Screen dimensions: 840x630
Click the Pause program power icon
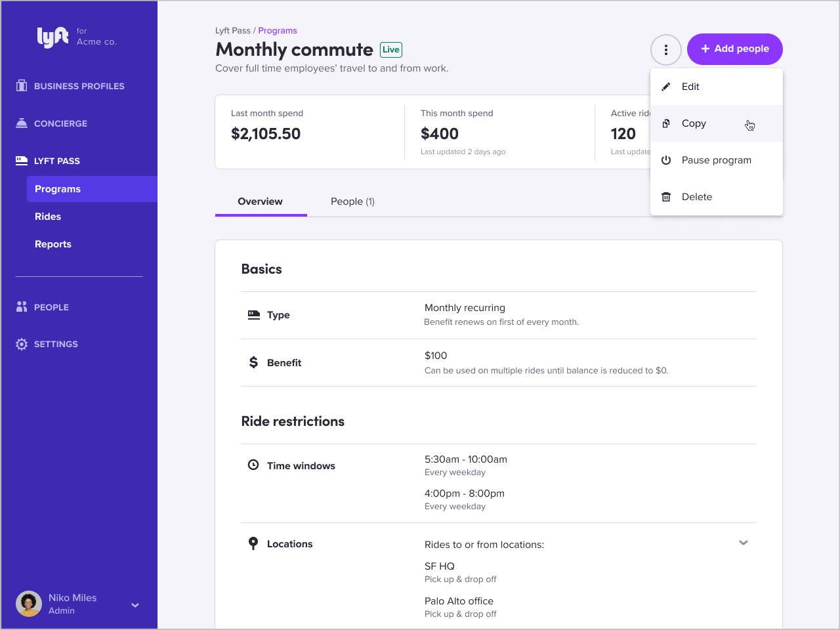pyautogui.click(x=666, y=160)
